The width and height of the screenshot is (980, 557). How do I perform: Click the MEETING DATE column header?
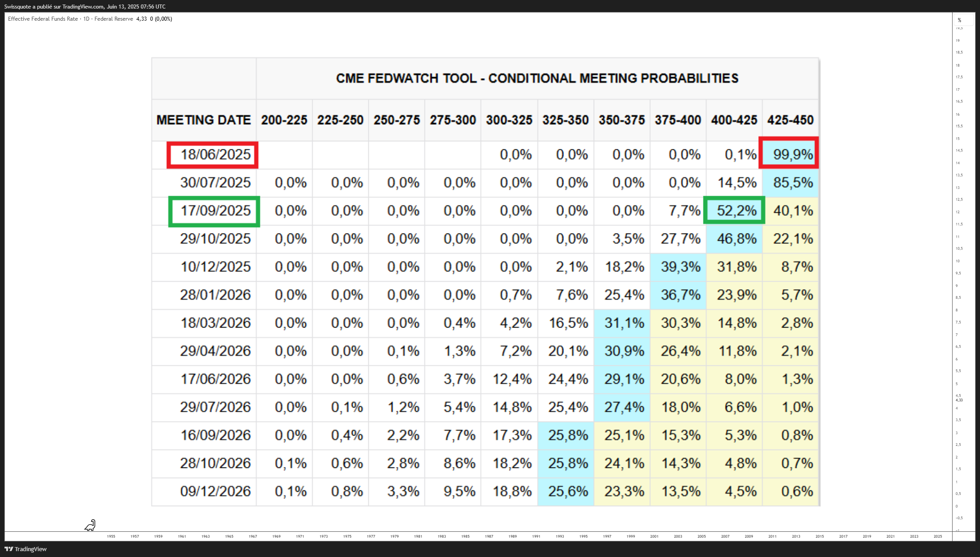click(204, 120)
